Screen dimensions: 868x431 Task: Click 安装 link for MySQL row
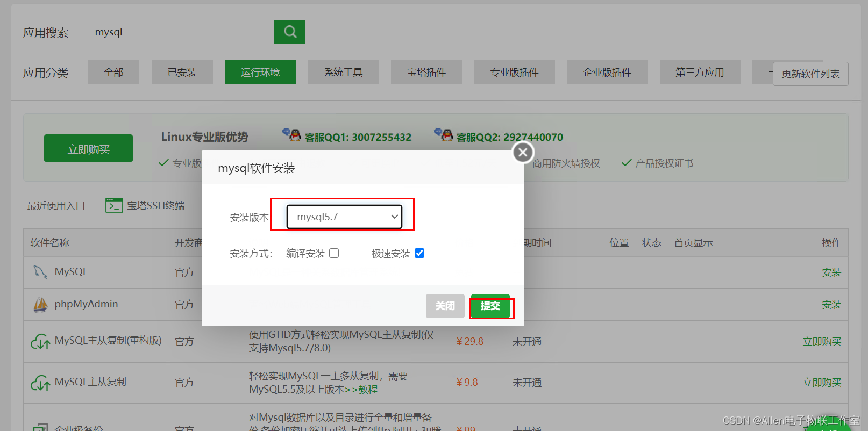[831, 272]
